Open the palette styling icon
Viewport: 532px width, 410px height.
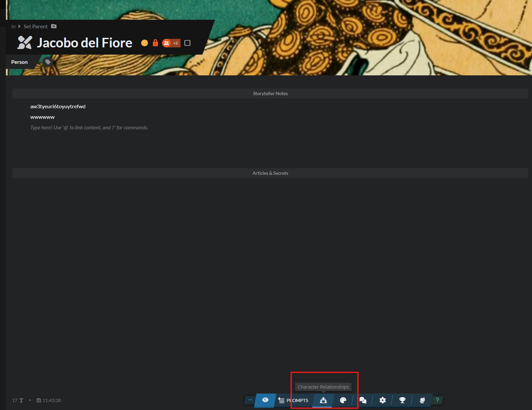pos(343,400)
